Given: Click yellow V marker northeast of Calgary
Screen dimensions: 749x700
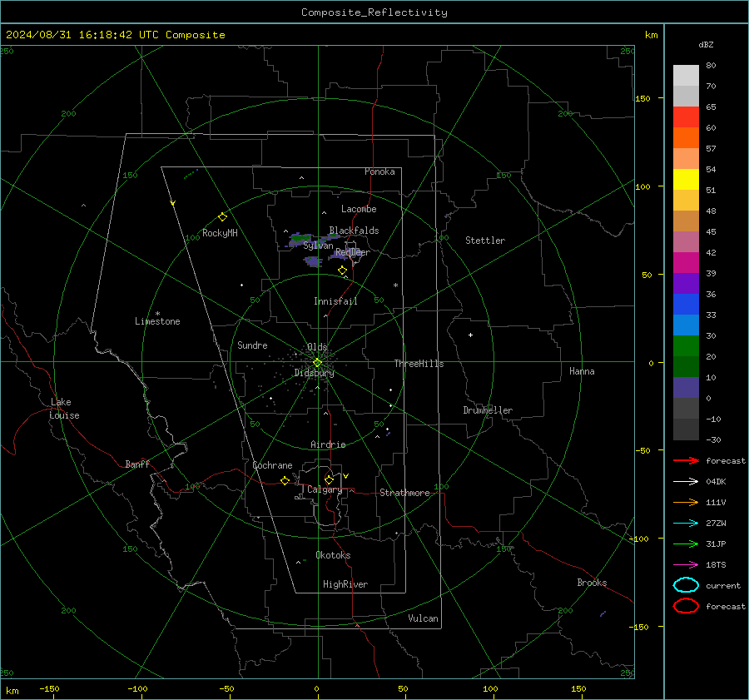Looking at the screenshot, I should point(346,476).
